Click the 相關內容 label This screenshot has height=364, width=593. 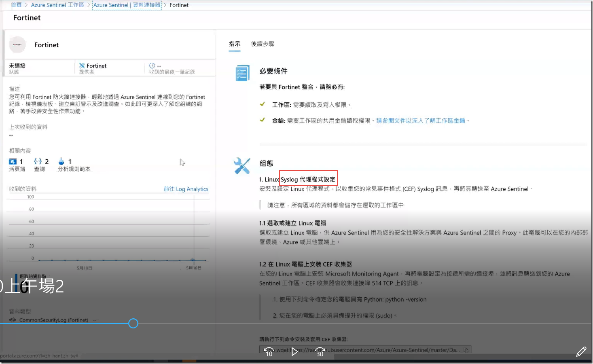[20, 150]
